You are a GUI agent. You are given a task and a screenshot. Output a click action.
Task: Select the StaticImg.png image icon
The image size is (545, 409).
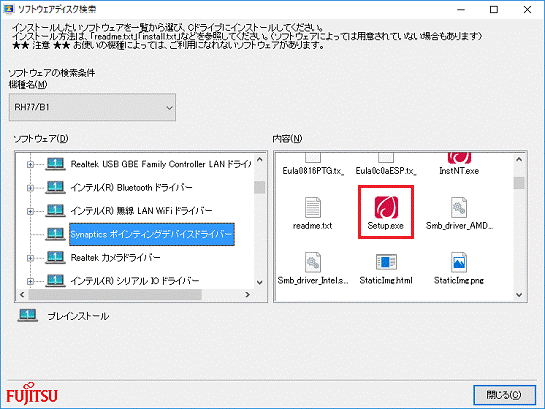tap(459, 262)
